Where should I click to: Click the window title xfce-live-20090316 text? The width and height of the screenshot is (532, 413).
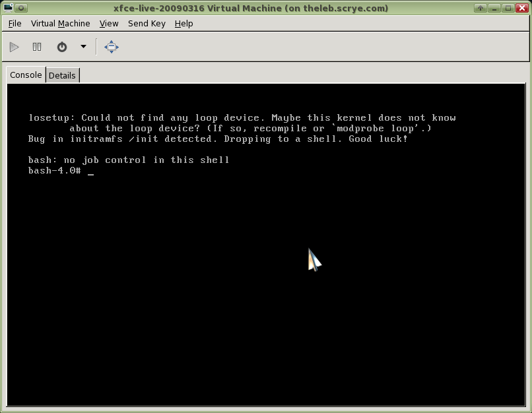point(251,8)
